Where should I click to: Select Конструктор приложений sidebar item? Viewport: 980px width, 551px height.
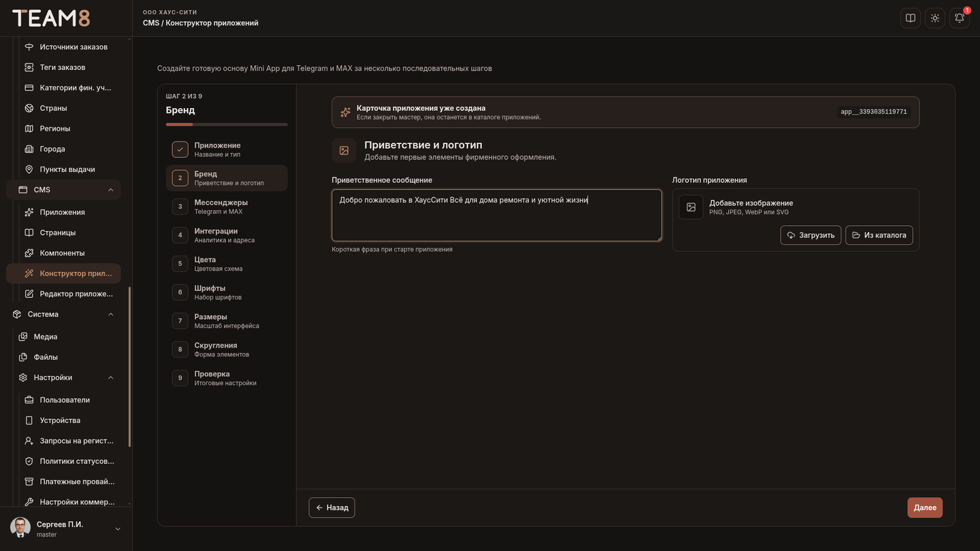tap(63, 273)
